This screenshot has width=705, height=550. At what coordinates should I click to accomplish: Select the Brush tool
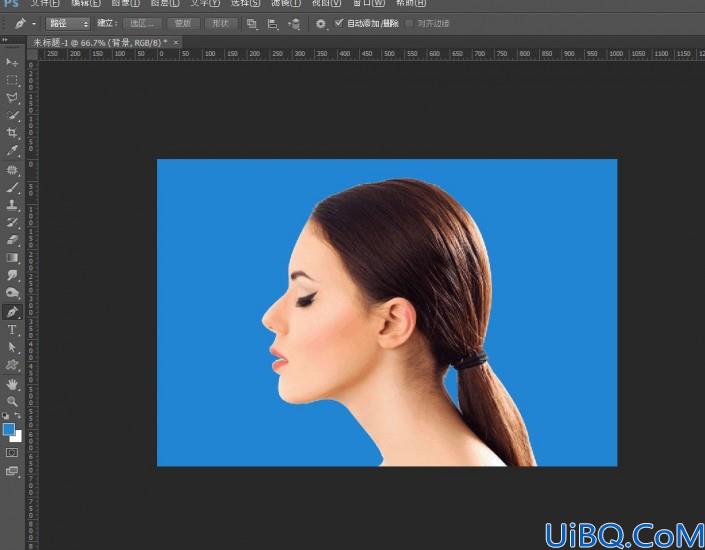coord(12,187)
